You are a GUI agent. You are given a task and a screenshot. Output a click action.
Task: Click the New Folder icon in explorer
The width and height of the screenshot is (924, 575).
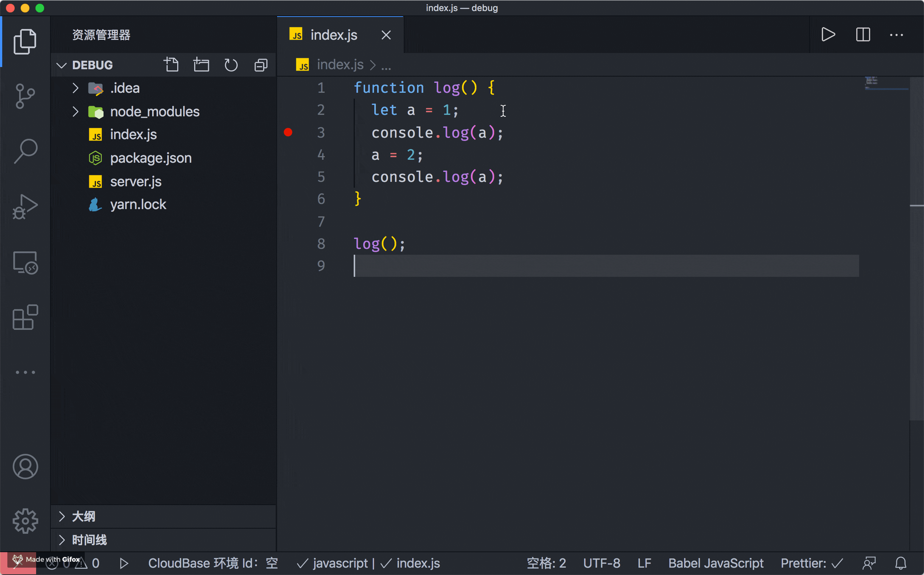pyautogui.click(x=201, y=65)
